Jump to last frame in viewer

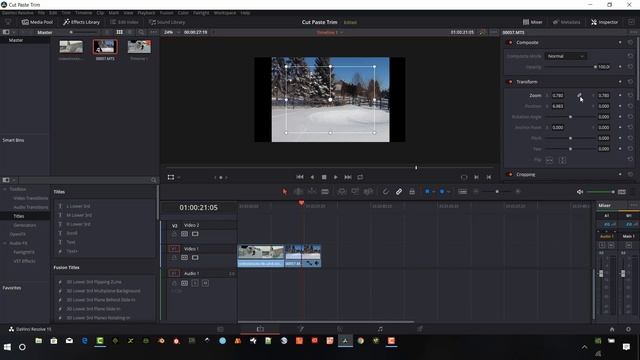click(x=348, y=177)
